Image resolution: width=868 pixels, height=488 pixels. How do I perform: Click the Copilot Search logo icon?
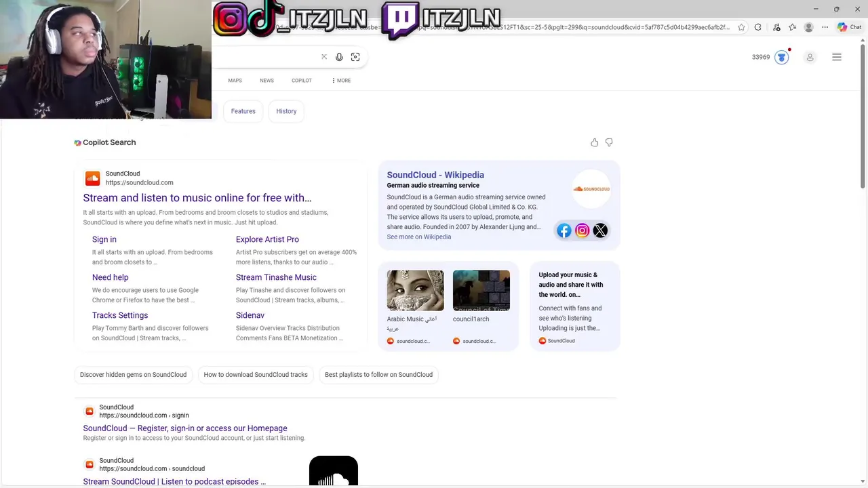click(x=77, y=142)
